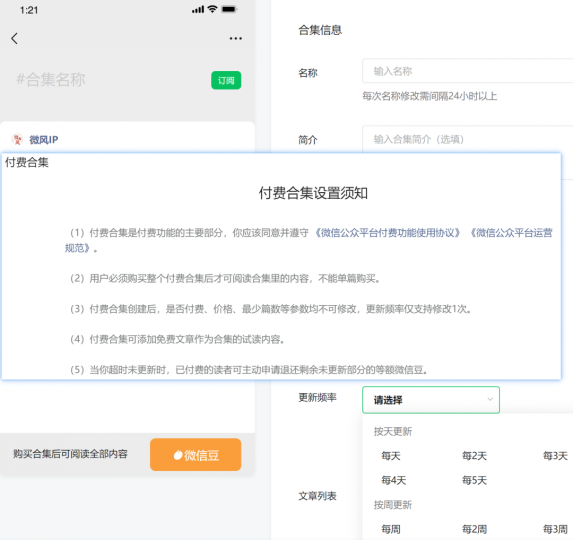Viewport: 573px width, 540px height.
Task: Click the green 订阅 subscribe button
Action: tap(226, 80)
